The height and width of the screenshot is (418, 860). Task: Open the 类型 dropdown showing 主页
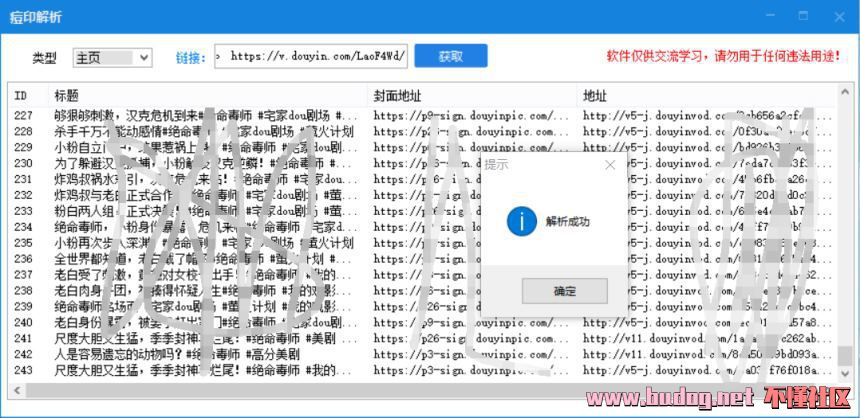pyautogui.click(x=112, y=57)
